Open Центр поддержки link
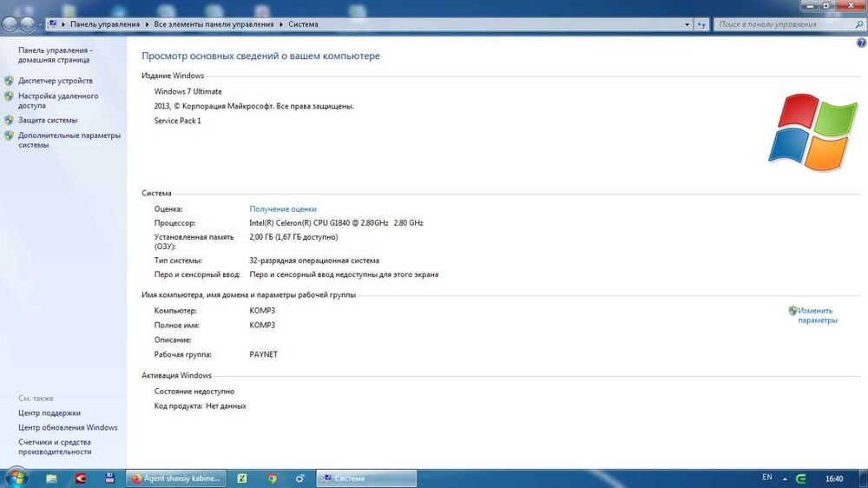 pyautogui.click(x=49, y=413)
